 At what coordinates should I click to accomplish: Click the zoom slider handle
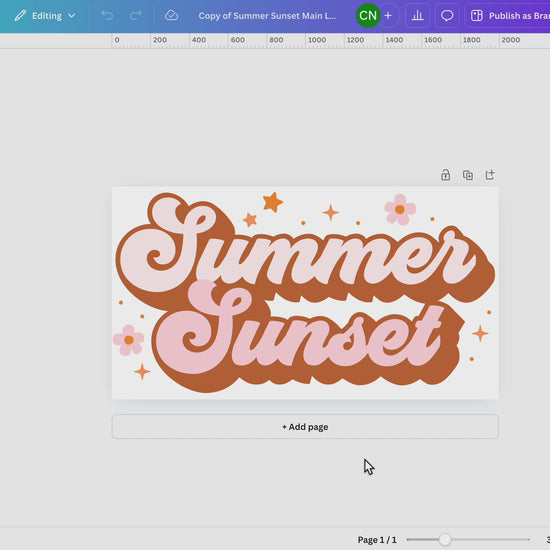tap(445, 539)
